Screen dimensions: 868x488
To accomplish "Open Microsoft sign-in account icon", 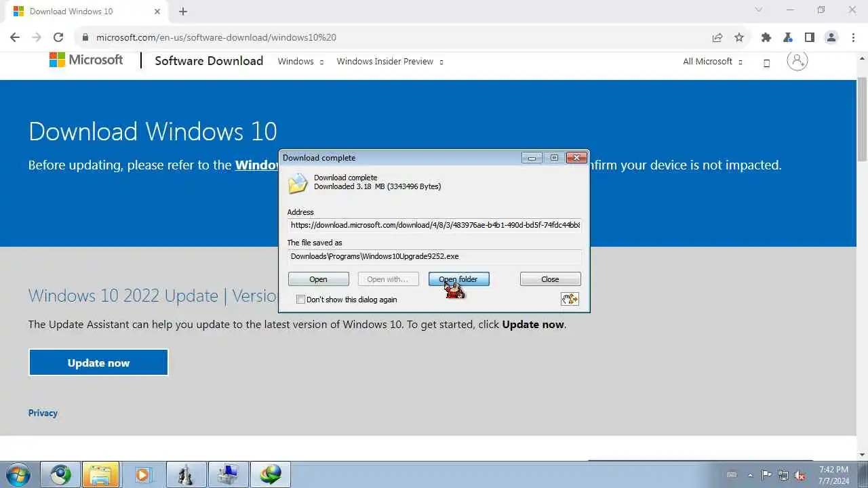I will 797,60.
